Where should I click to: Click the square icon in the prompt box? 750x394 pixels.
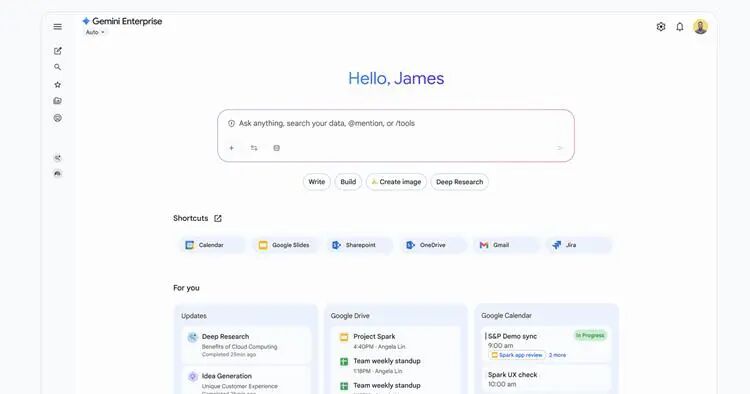pos(276,148)
